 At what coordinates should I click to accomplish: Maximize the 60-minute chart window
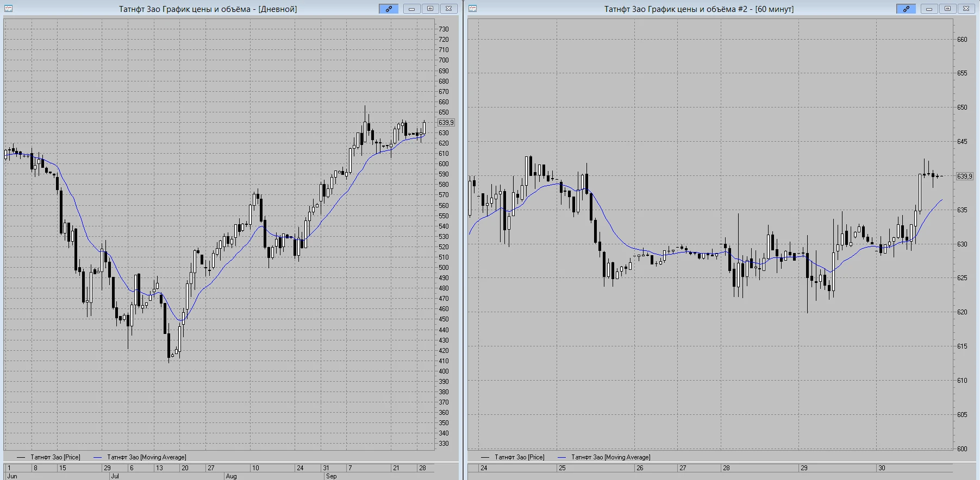[x=947, y=9]
